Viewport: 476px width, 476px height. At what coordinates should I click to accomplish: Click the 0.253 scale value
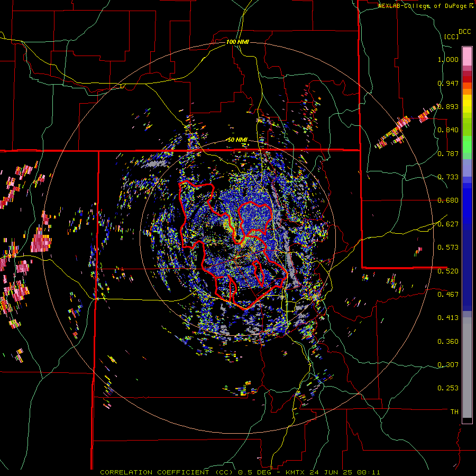[x=448, y=388]
